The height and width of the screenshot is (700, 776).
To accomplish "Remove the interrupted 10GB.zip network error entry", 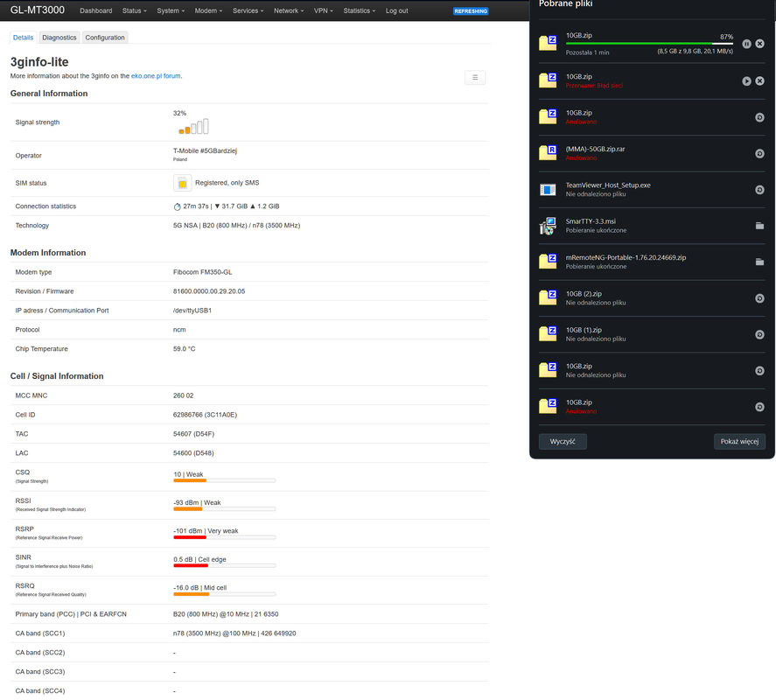I will click(x=759, y=81).
